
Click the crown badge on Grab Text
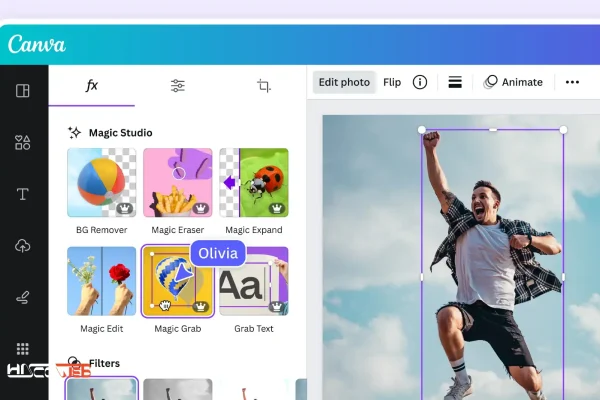coord(277,307)
